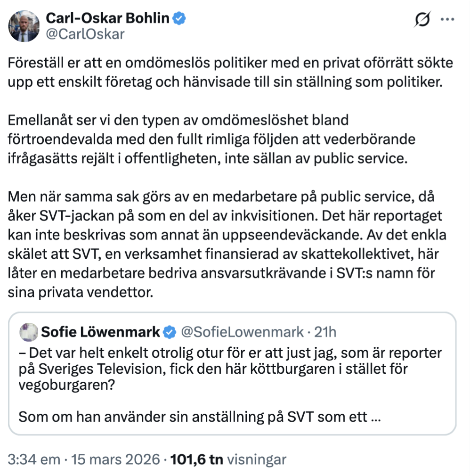Click the paragraph starting 'Emellanåt ser vi'
Image resolution: width=470 pixels, height=476 pixels.
[x=207, y=139]
